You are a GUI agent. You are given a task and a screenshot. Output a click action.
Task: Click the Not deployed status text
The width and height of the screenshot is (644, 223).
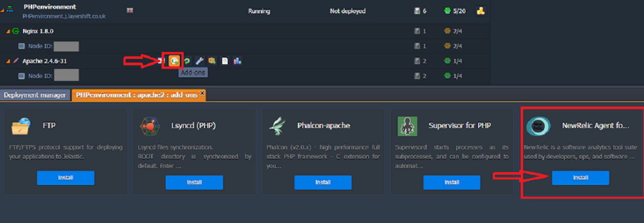point(347,11)
